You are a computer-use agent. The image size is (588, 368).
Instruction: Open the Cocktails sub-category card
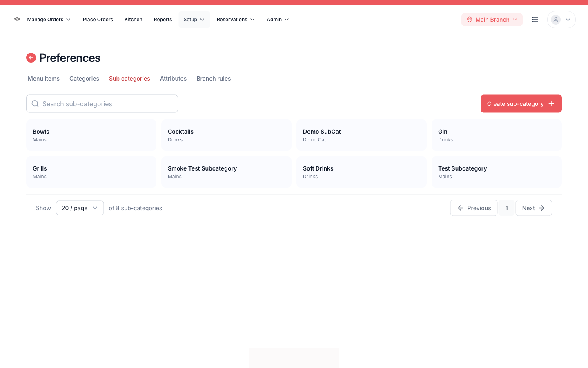coord(226,135)
